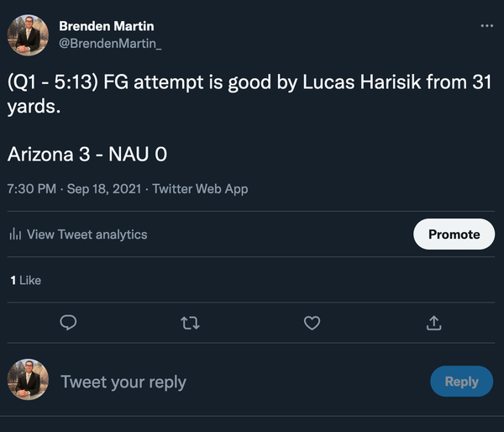This screenshot has height=432, width=504.
Task: Click the Sep 18, 2021 date
Action: click(102, 189)
